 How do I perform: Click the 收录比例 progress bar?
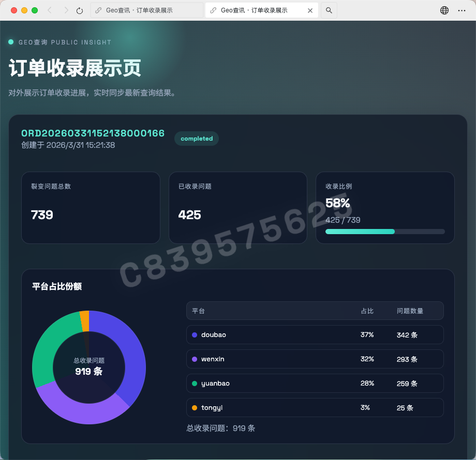(385, 232)
